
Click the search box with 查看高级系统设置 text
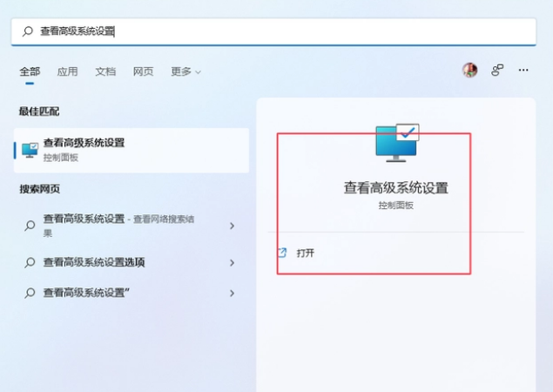(x=273, y=31)
